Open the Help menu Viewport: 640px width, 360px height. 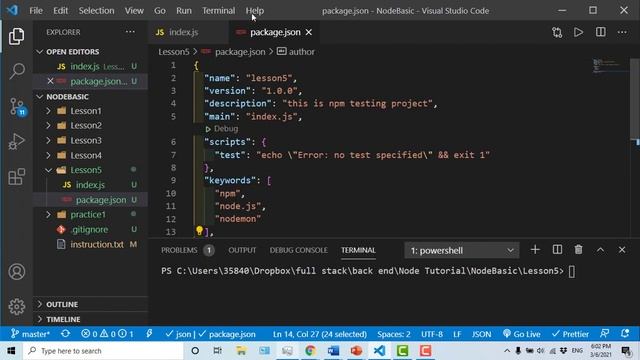[255, 11]
